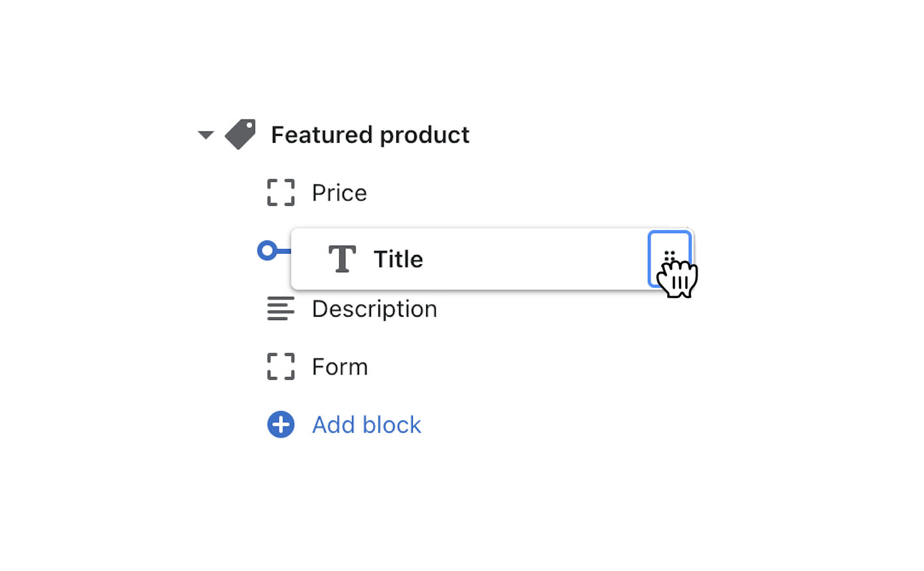Image resolution: width=924 pixels, height=571 pixels.
Task: Select the Featured product section label
Action: pyautogui.click(x=370, y=135)
